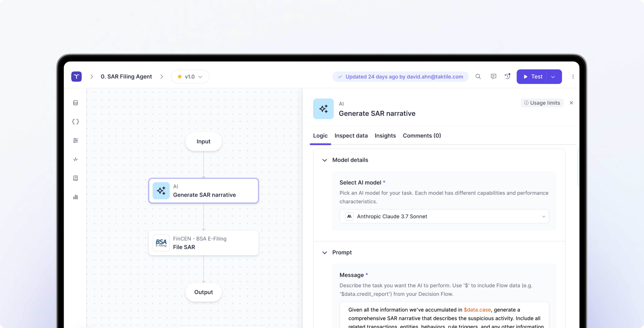Open the v1.0 version dropdown
644x328 pixels.
click(x=190, y=77)
